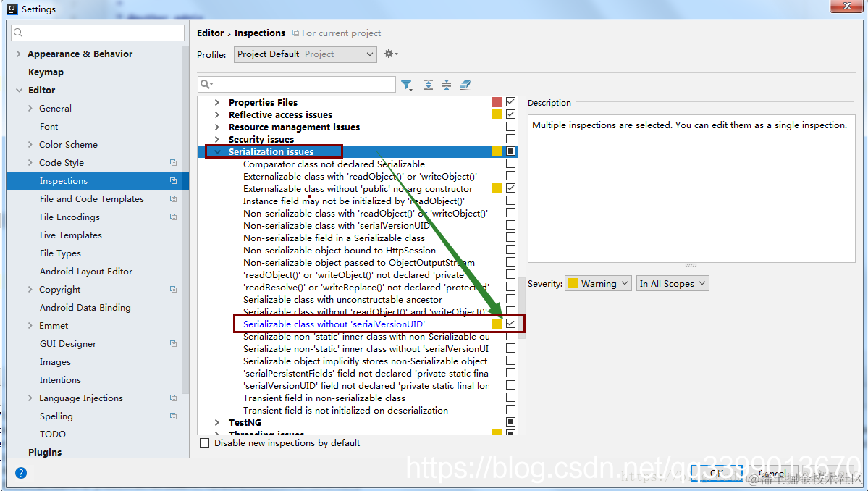Close the Settings dialog window
This screenshot has width=868, height=491.
click(x=847, y=6)
